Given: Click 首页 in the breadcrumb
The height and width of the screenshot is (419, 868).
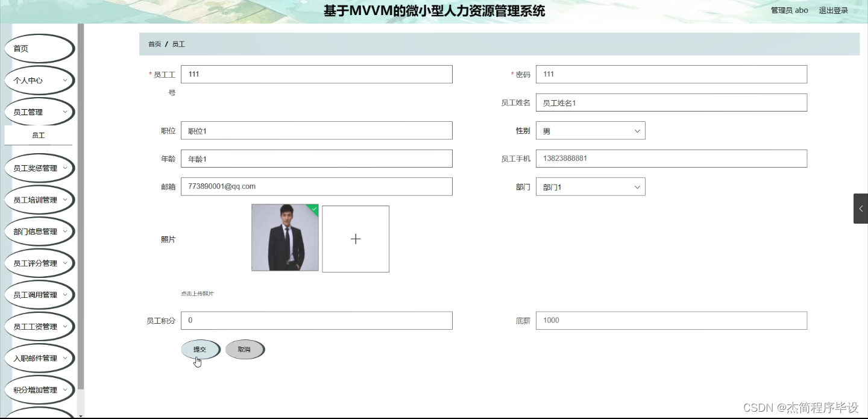Looking at the screenshot, I should [153, 43].
